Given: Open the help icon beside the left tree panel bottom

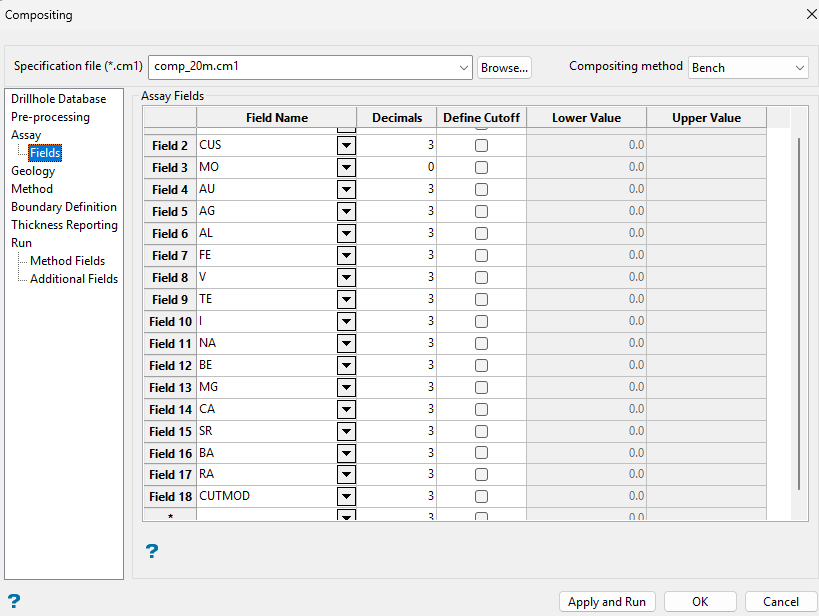Looking at the screenshot, I should tap(14, 601).
